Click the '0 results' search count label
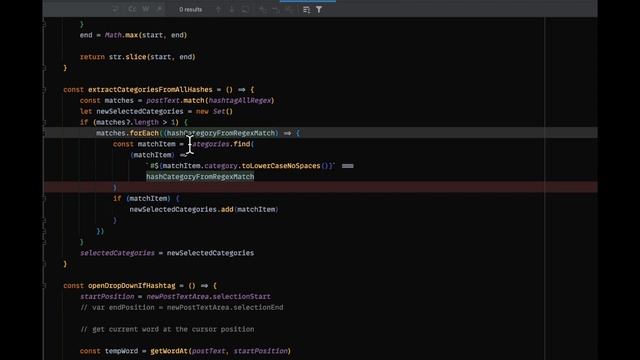 (191, 9)
